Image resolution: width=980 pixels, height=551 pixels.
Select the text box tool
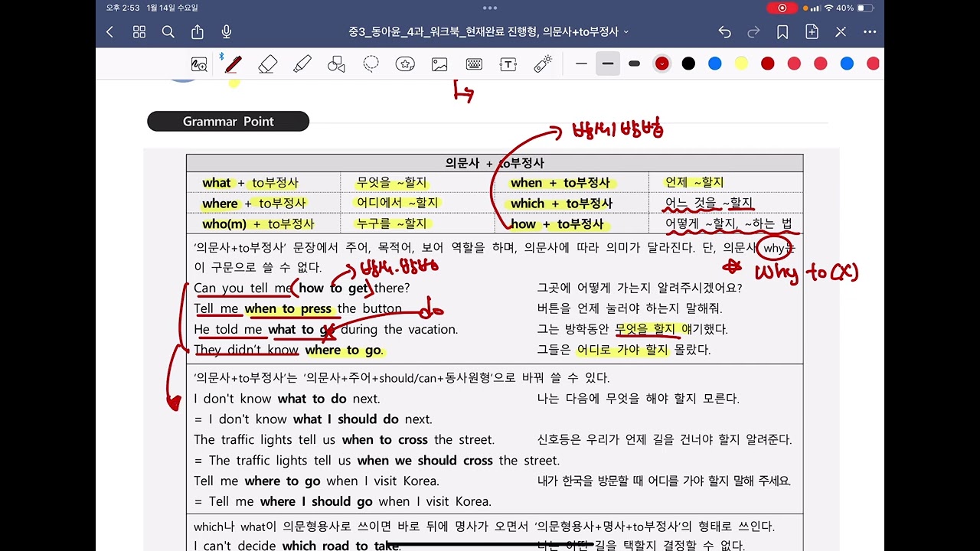click(x=508, y=64)
